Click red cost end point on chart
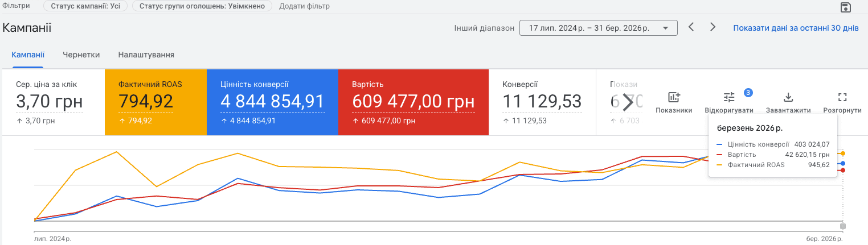868x245 pixels. [x=843, y=170]
